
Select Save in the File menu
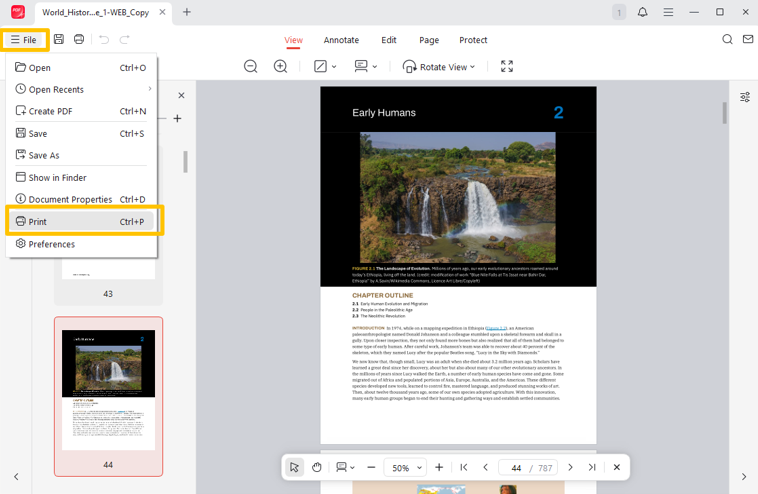point(81,133)
